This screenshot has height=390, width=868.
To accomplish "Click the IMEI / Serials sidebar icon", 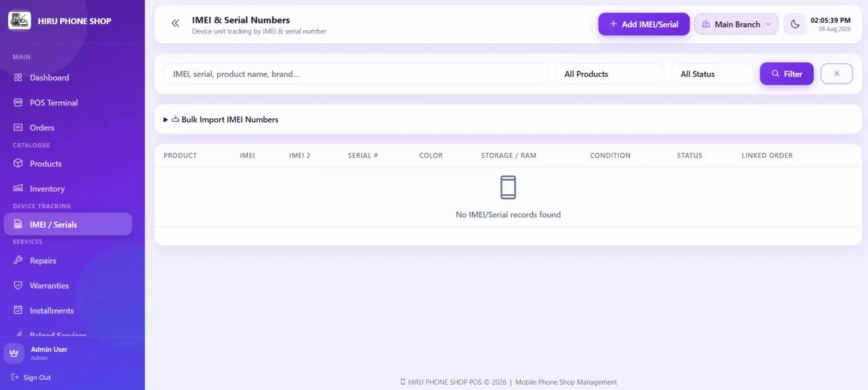I will (x=18, y=224).
